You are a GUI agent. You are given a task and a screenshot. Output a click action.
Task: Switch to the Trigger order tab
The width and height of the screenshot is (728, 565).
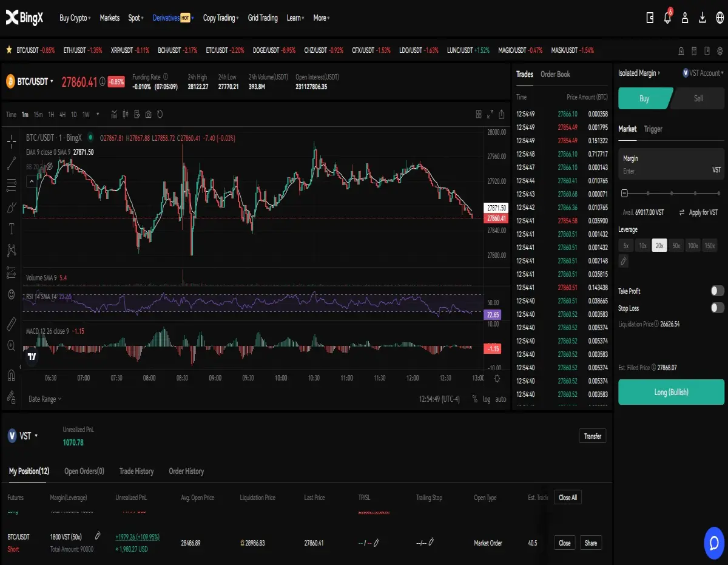653,129
